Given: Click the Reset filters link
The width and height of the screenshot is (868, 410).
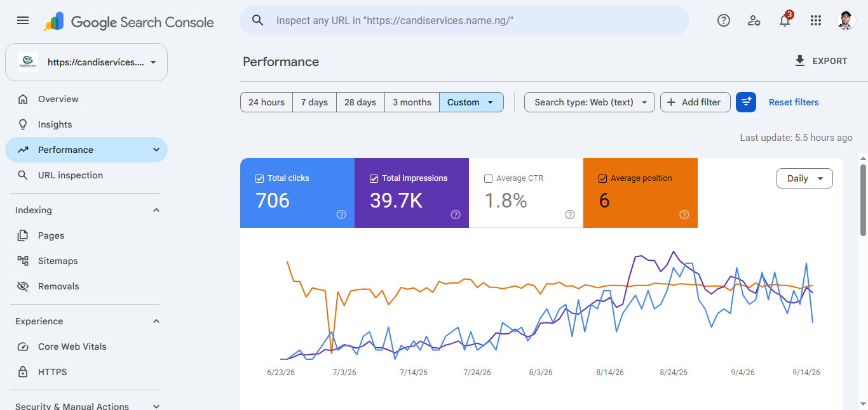Looking at the screenshot, I should coord(794,102).
